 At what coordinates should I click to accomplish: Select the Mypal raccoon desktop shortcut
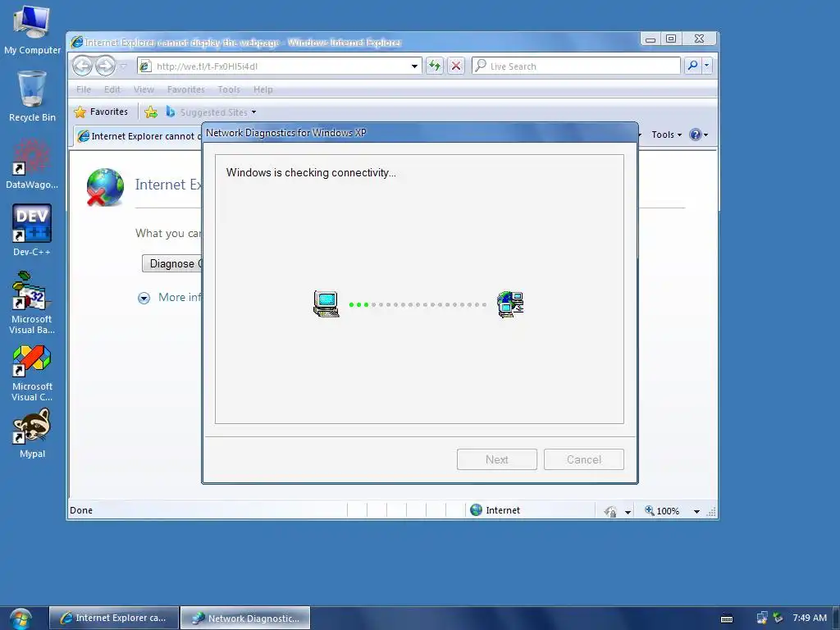point(32,434)
